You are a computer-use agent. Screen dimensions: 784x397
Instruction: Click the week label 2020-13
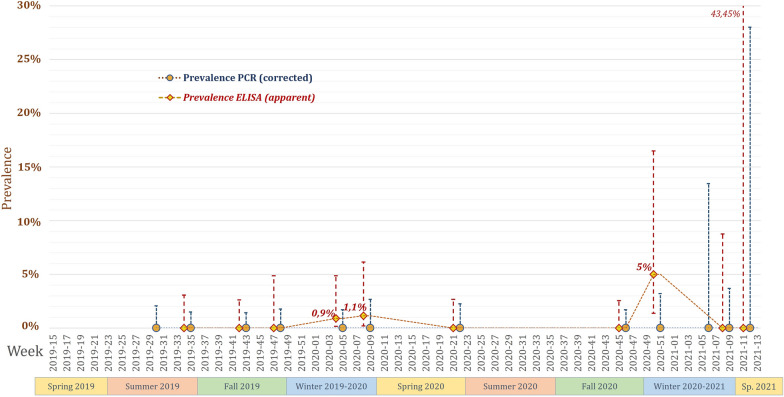[x=398, y=354]
